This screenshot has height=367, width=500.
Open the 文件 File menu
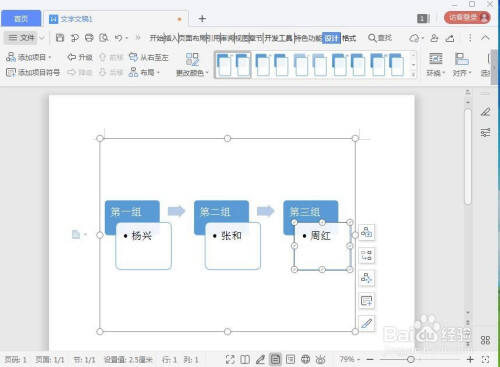(22, 38)
